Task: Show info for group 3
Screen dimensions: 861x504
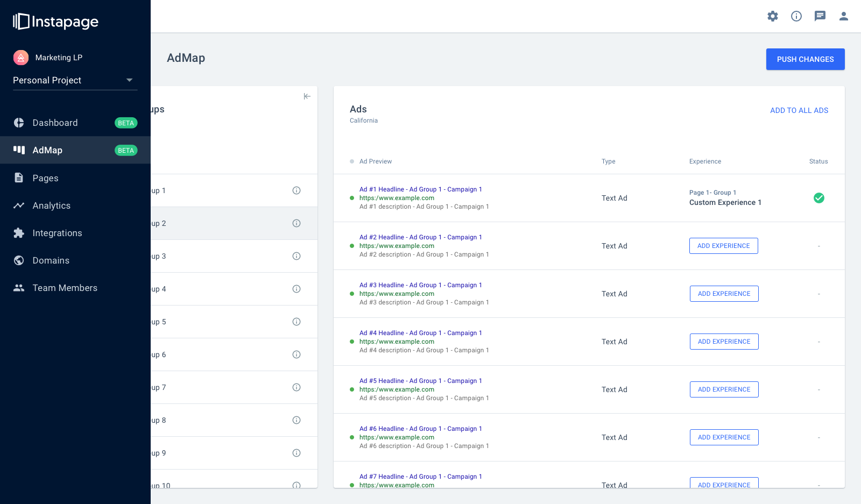Action: coord(297,256)
